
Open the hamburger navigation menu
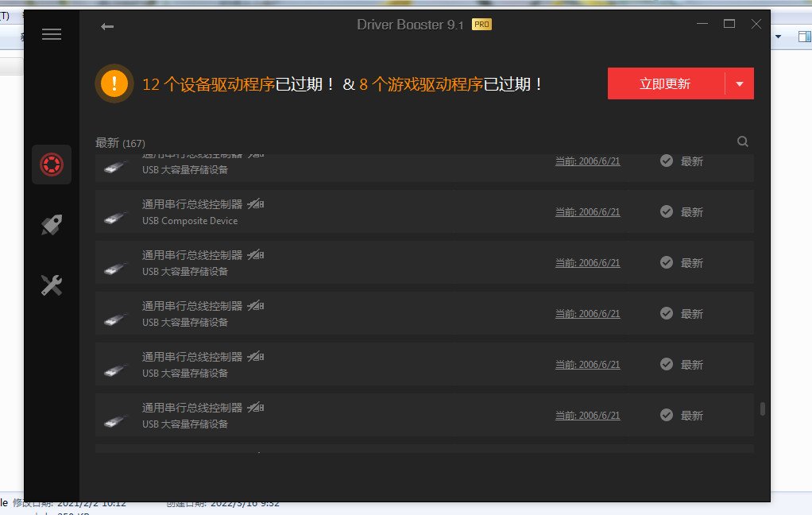coord(52,34)
